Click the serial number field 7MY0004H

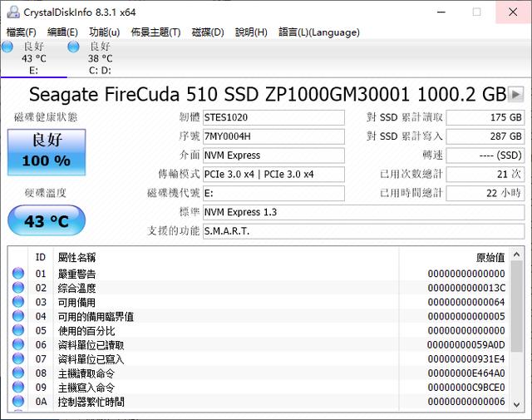[273, 136]
